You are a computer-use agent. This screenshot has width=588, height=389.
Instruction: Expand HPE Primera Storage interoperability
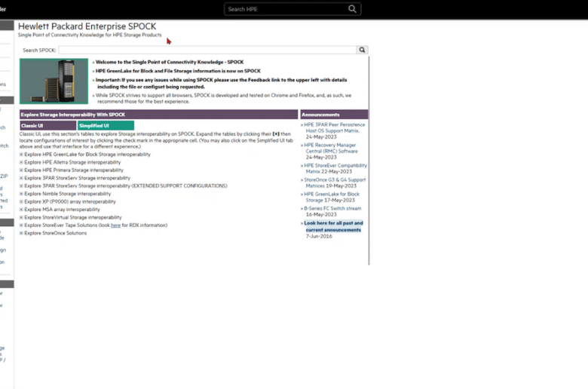coord(21,170)
